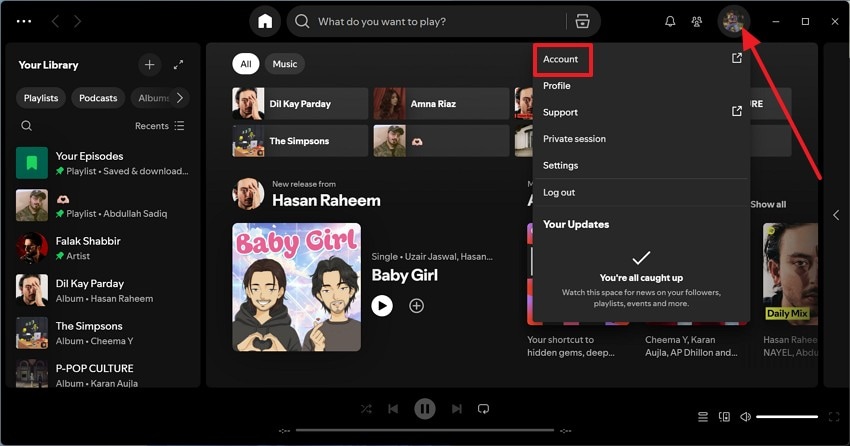Toggle repeat mode
This screenshot has width=850, height=446.
pos(484,409)
